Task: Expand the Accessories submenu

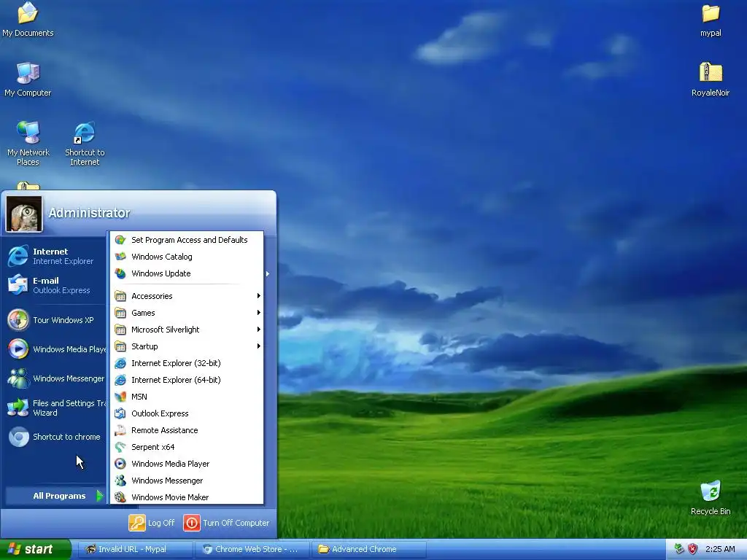Action: pyautogui.click(x=187, y=296)
